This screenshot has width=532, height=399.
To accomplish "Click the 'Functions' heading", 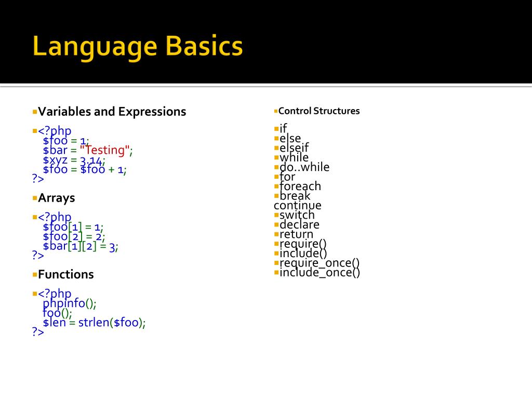I will tap(66, 274).
